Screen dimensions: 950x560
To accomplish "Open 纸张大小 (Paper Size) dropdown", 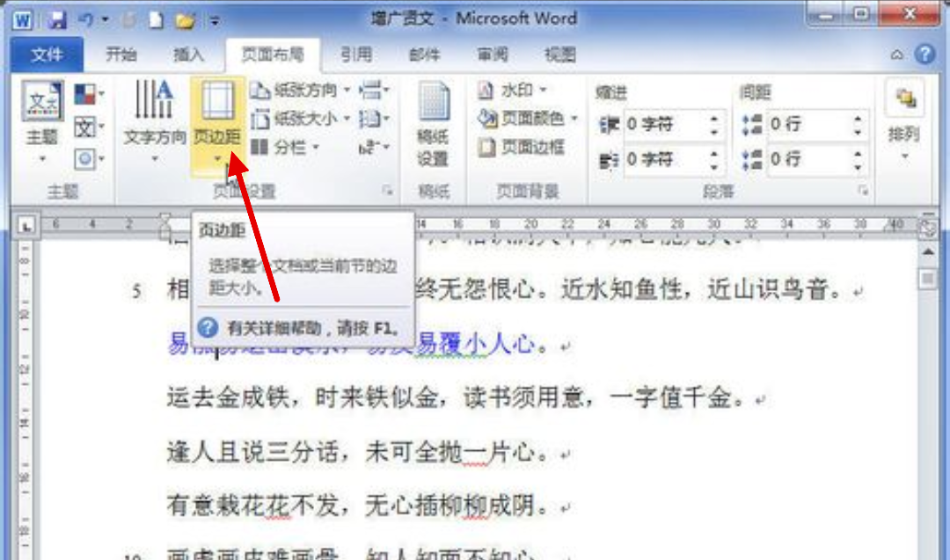I will pyautogui.click(x=300, y=119).
